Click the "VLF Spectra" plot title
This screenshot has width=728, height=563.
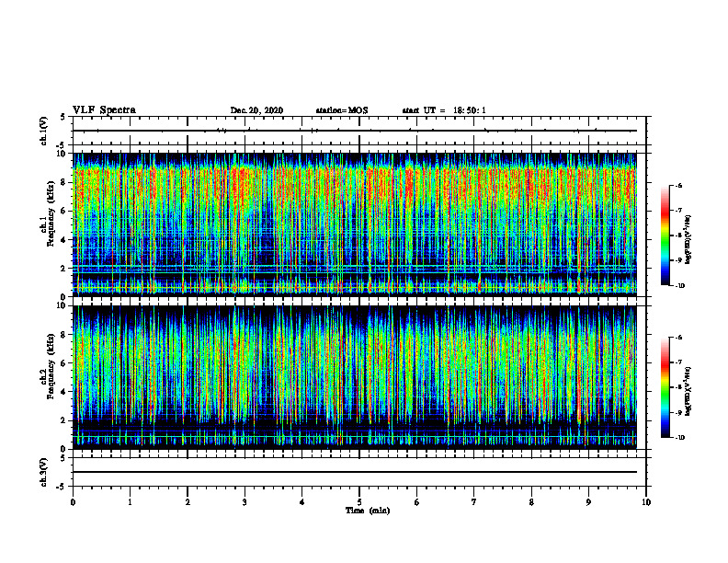coord(104,110)
